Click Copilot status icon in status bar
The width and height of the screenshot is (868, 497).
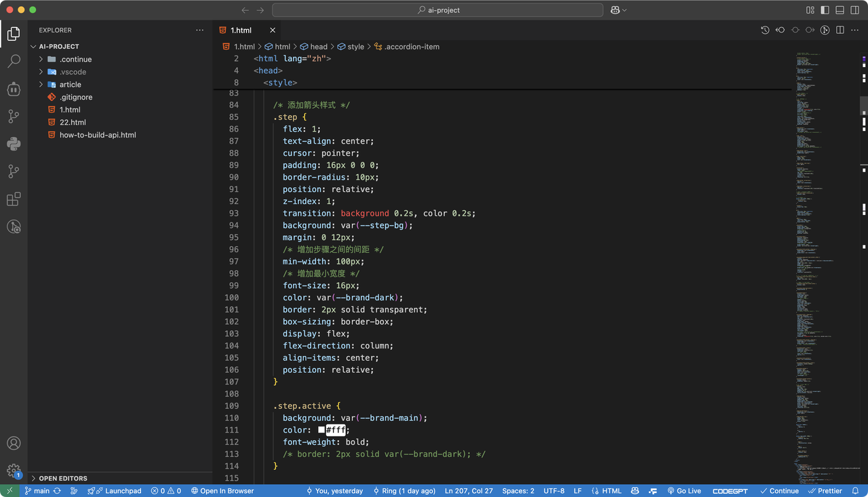pyautogui.click(x=635, y=491)
